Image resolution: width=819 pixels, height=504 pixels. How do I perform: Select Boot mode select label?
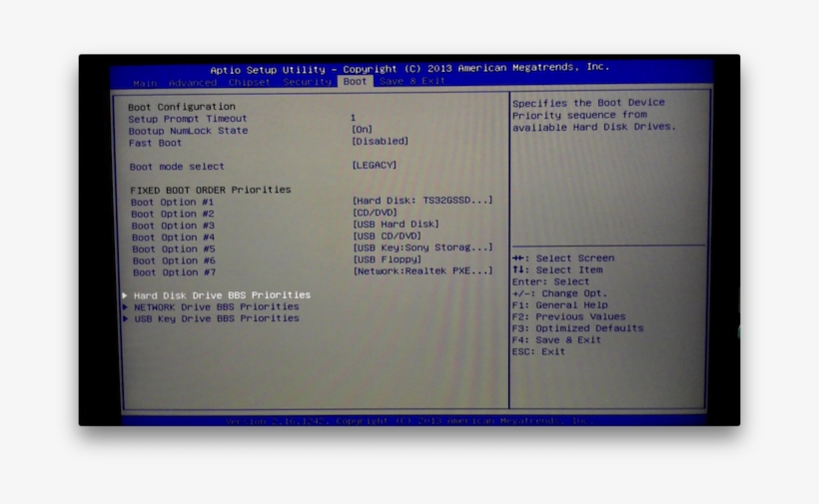pos(177,167)
